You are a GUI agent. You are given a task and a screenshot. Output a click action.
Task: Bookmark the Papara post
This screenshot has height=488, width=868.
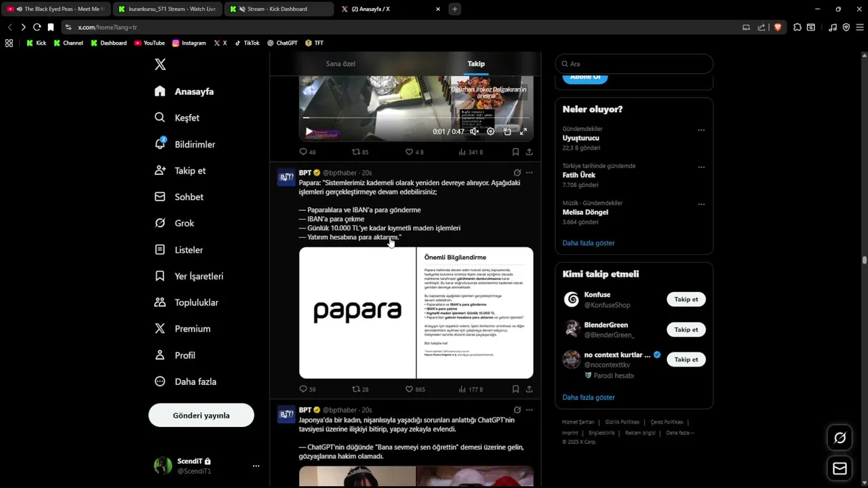click(x=515, y=389)
